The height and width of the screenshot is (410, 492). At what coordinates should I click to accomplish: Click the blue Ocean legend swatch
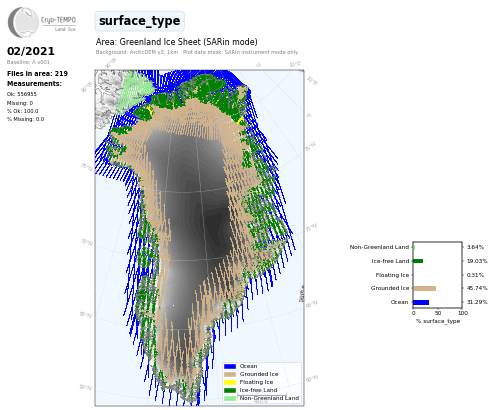pos(230,366)
